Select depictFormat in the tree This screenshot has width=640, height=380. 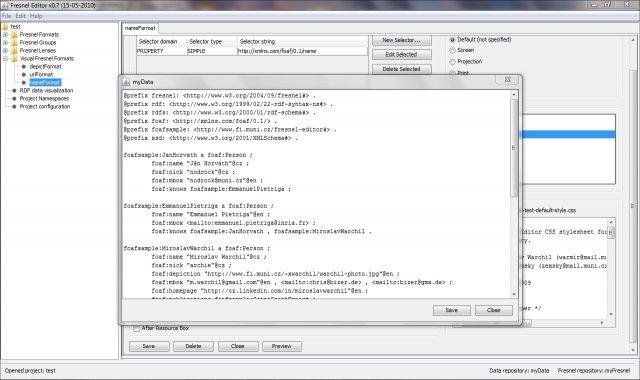45,67
